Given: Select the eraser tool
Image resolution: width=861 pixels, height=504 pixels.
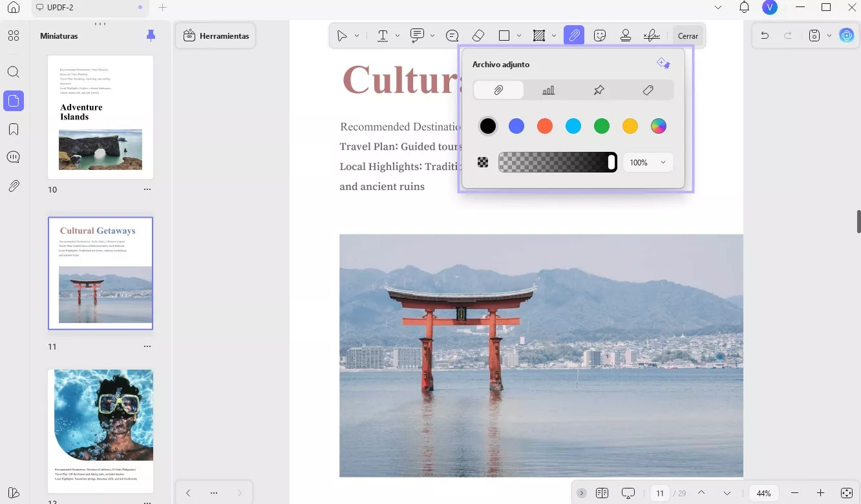Looking at the screenshot, I should 478,36.
